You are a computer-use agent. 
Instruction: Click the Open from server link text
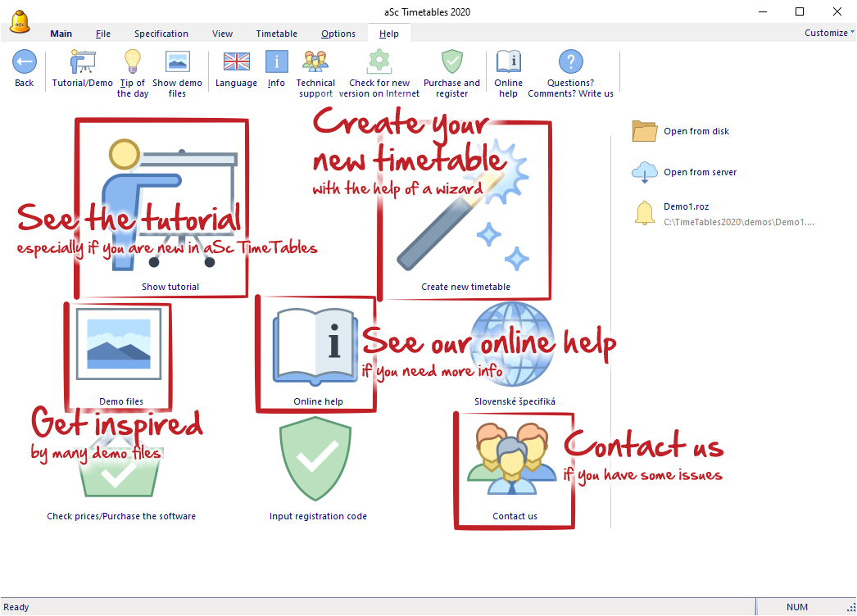[x=701, y=172]
